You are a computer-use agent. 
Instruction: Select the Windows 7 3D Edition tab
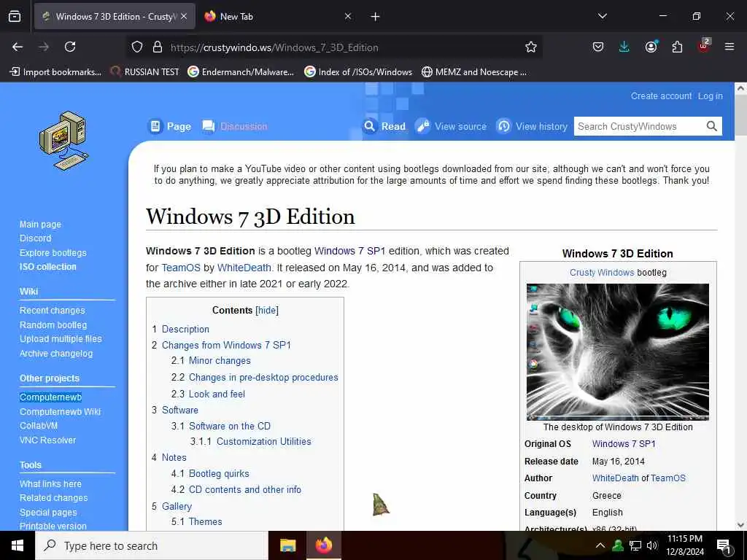pos(115,17)
